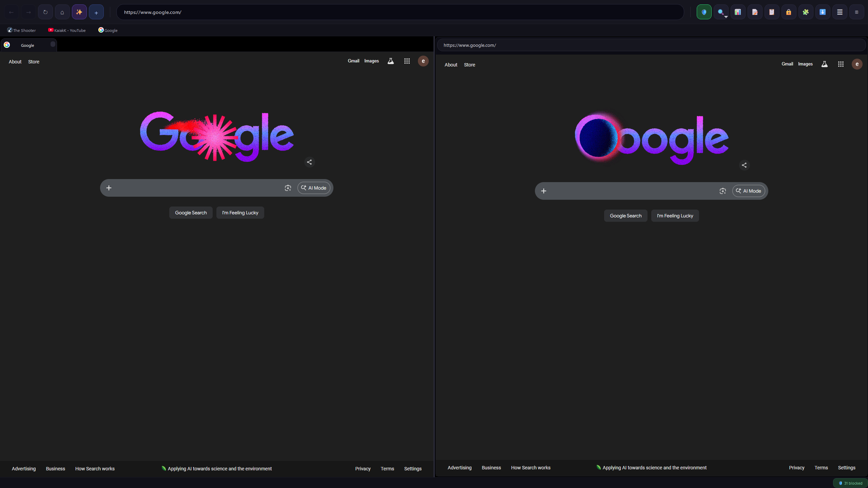Open the padlock password icon

click(x=789, y=12)
